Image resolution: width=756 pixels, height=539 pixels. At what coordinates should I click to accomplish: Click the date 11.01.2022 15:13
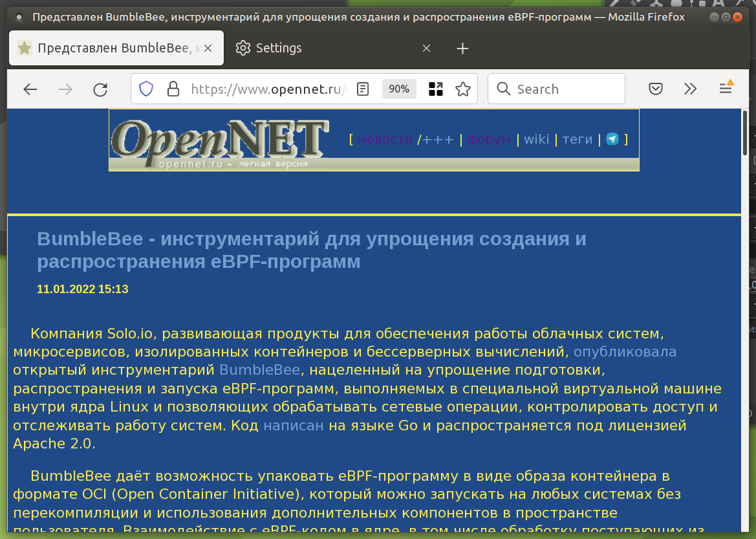[82, 289]
